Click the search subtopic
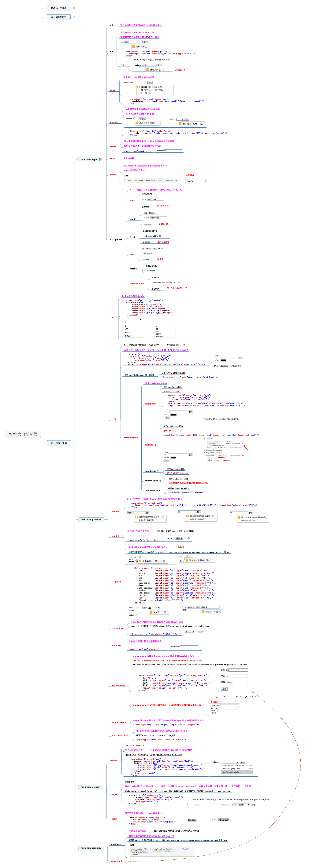Screen dimensions: 327x868 (113, 147)
